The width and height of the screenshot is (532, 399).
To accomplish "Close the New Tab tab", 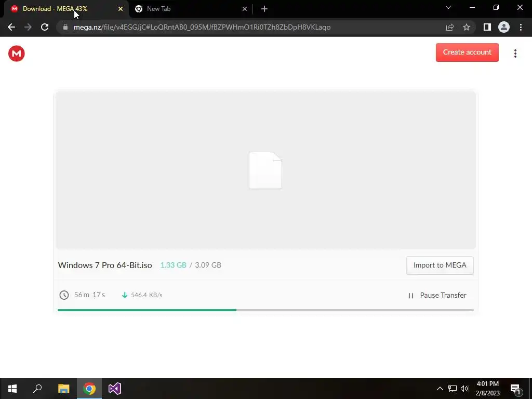I will (x=245, y=9).
